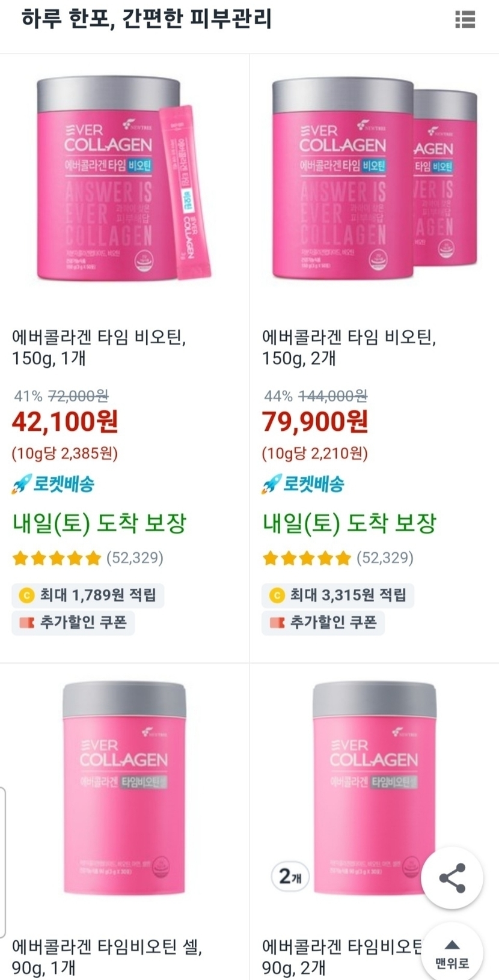The image size is (499, 980).
Task: Open 에버콜라겐 타임비오틴 셀 90g, 1개 title
Action: coord(107,958)
